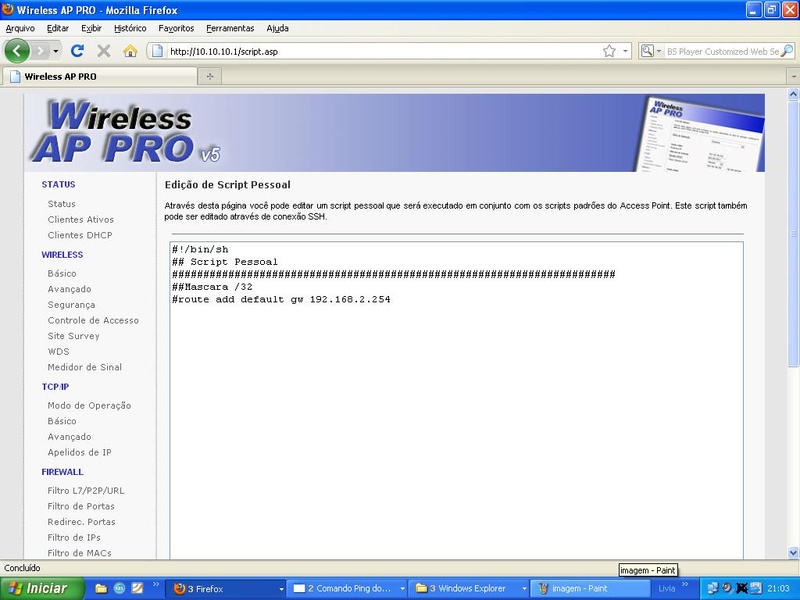Click the quick launch round blue icon
The image size is (800, 600).
click(119, 589)
